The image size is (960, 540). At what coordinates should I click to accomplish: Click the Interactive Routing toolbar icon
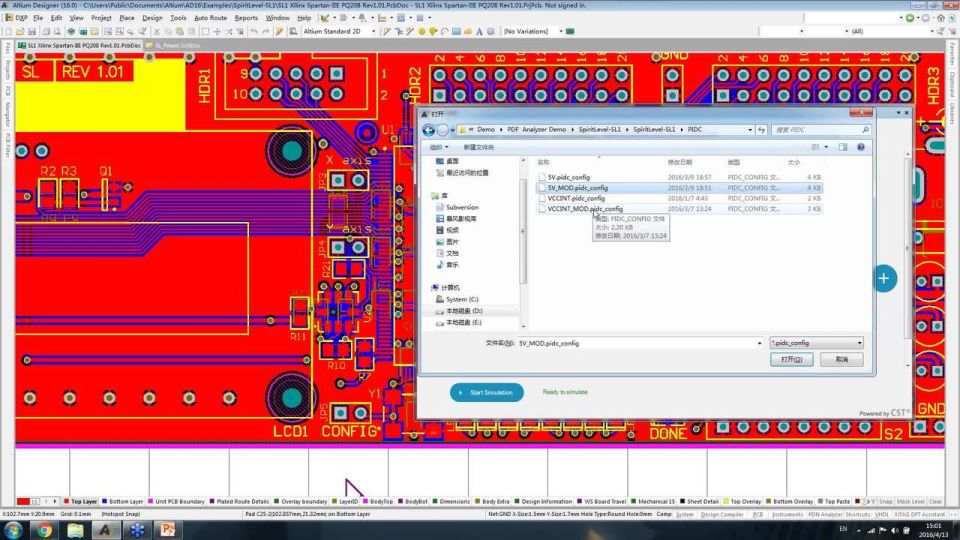point(387,31)
